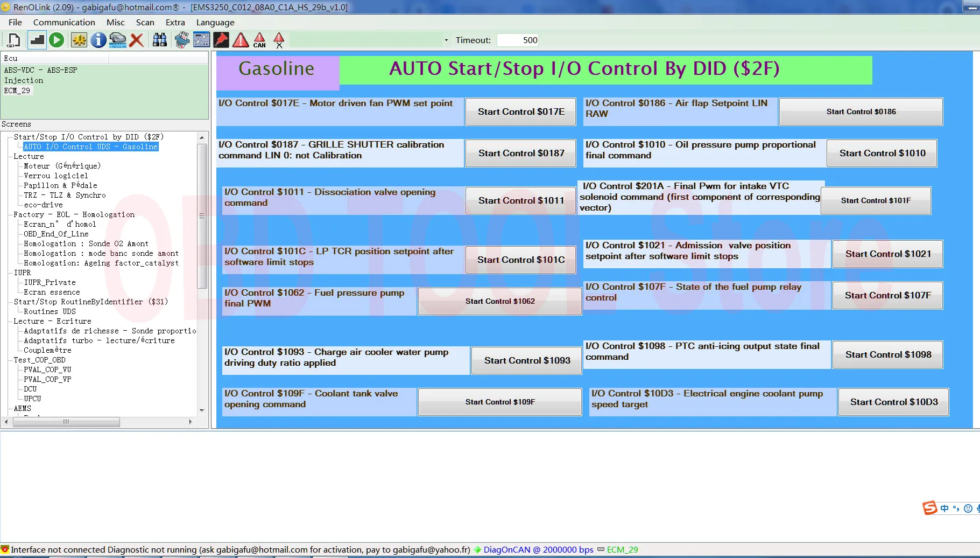The height and width of the screenshot is (558, 980).
Task: Click the emoji face IME icon
Action: click(968, 508)
